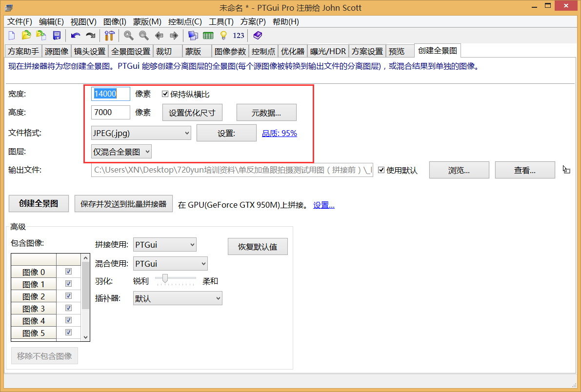This screenshot has height=392, width=581.
Task: Click the zoom in magnifier icon
Action: [x=129, y=35]
